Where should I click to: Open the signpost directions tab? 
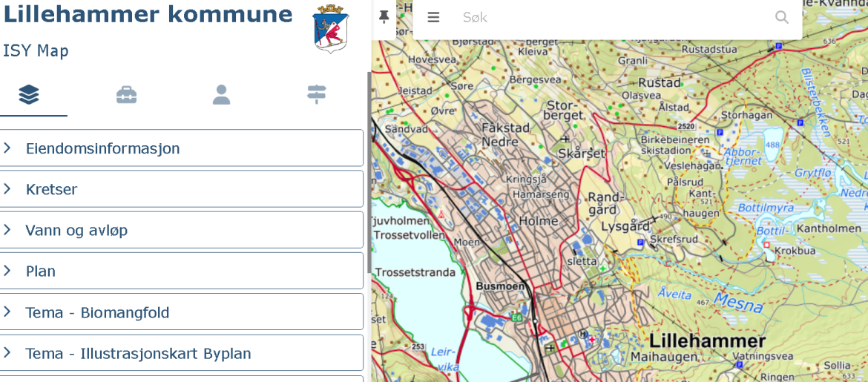tap(318, 95)
